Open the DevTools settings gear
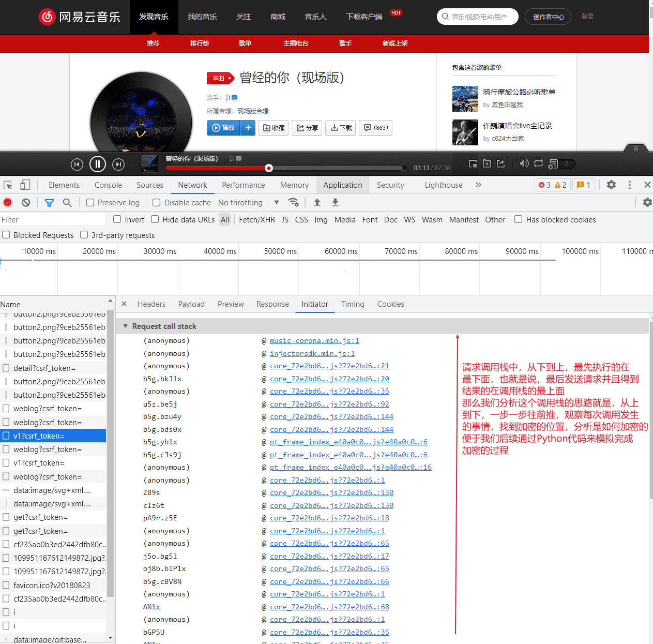This screenshot has width=653, height=644. click(x=611, y=185)
